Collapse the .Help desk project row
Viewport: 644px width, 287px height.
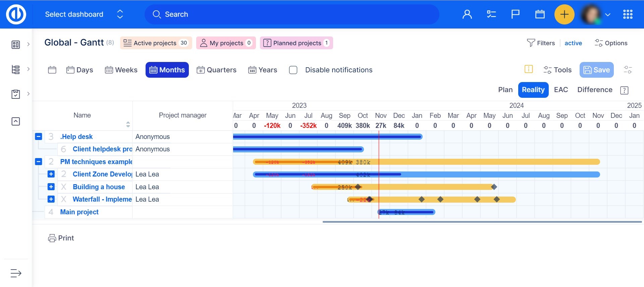coord(39,137)
